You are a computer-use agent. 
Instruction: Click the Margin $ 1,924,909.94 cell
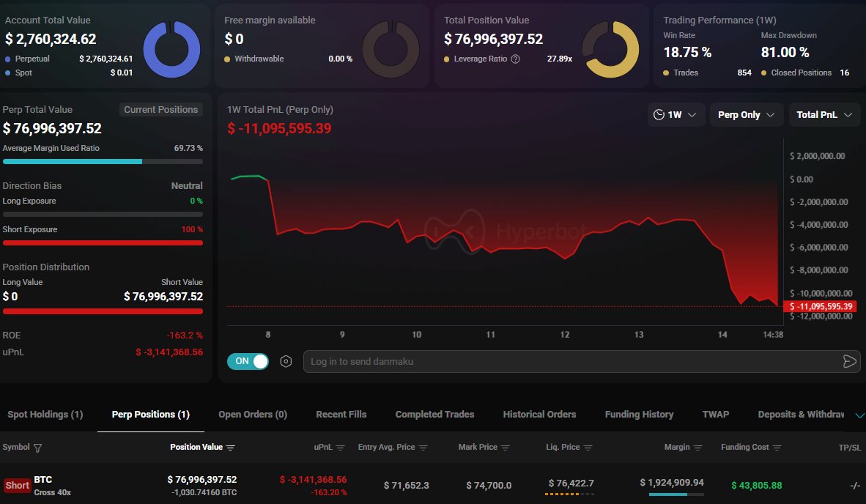pos(672,483)
